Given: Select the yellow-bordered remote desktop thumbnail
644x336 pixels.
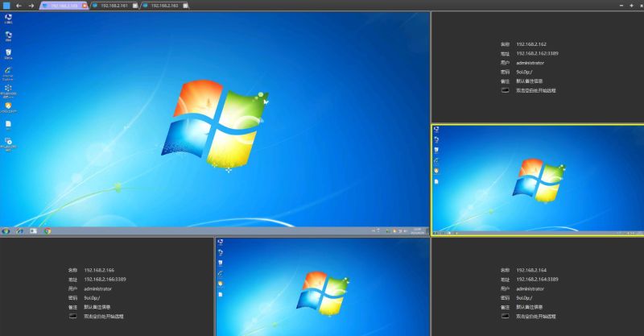Looking at the screenshot, I should point(537,180).
